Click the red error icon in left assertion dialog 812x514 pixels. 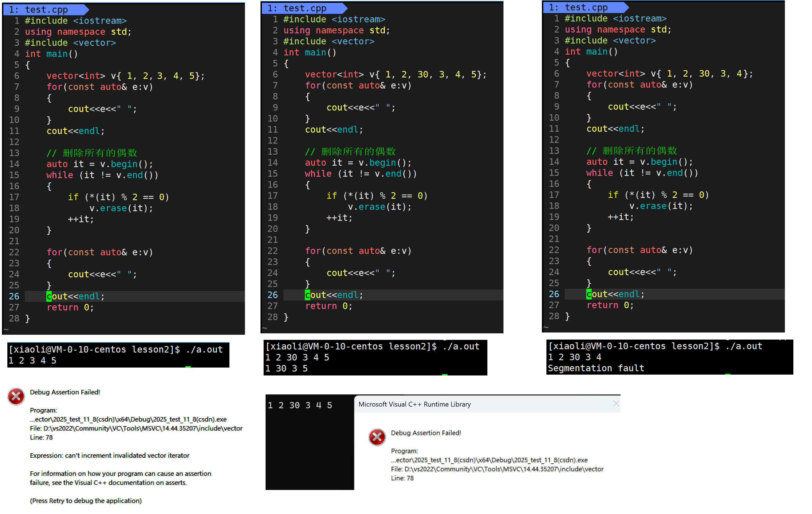[x=16, y=397]
